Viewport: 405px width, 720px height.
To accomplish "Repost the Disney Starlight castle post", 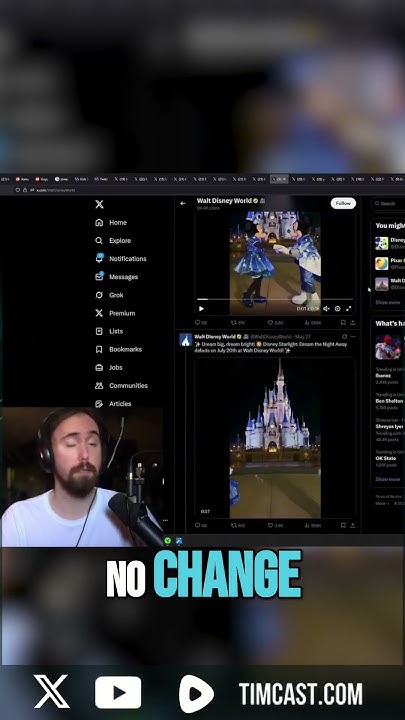I will pos(237,525).
